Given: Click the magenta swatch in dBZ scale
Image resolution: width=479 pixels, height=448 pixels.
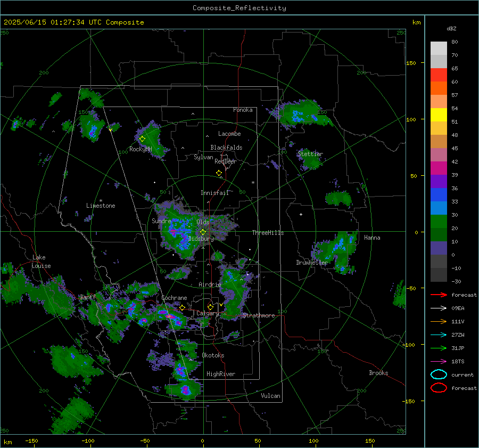Looking at the screenshot, I should click(x=439, y=168).
